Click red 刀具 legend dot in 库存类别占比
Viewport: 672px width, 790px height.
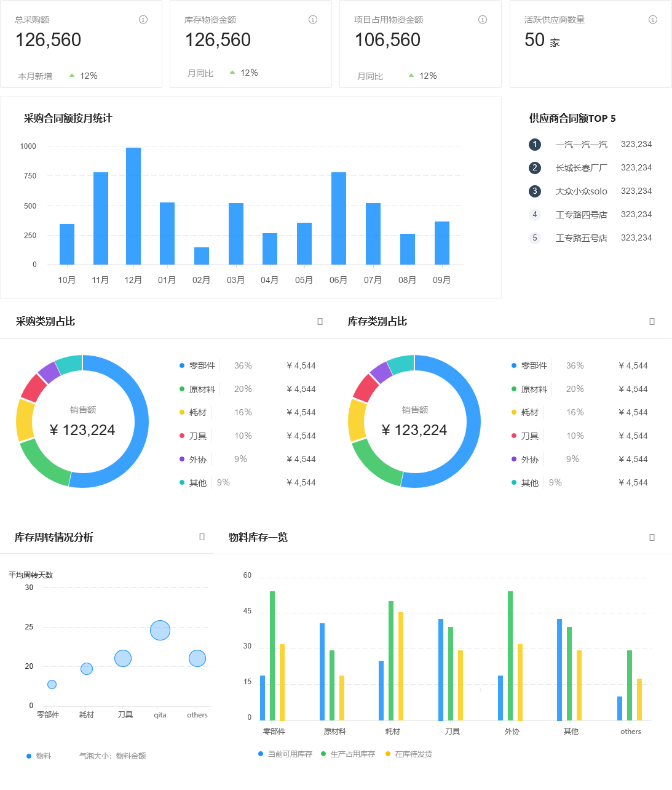514,436
